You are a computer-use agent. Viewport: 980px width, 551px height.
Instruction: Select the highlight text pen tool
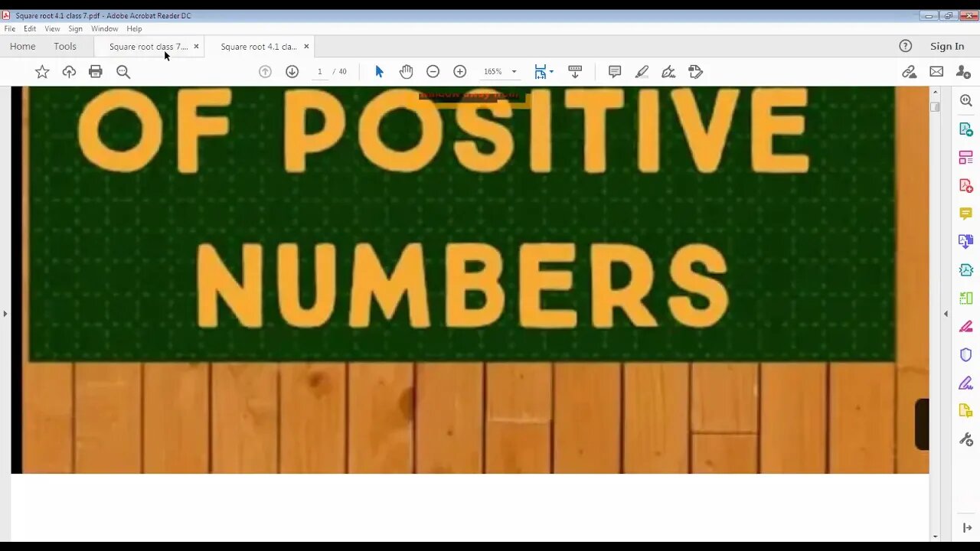642,72
